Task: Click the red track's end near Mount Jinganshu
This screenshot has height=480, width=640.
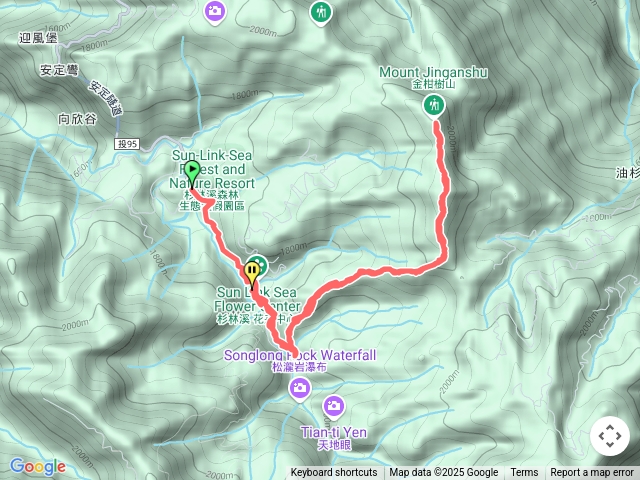Action: click(437, 124)
